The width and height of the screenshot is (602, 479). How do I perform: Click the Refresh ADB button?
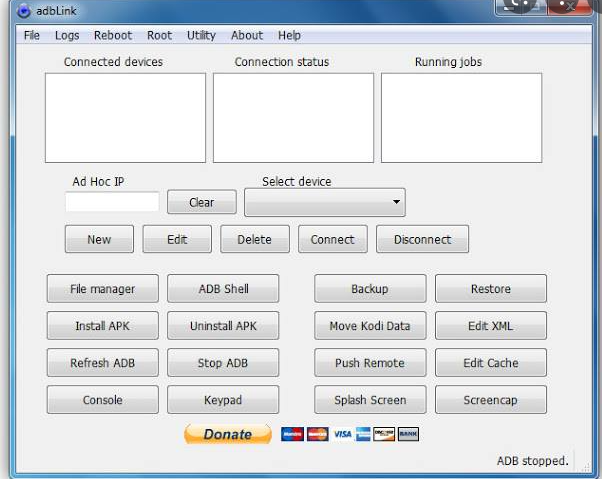(x=103, y=363)
